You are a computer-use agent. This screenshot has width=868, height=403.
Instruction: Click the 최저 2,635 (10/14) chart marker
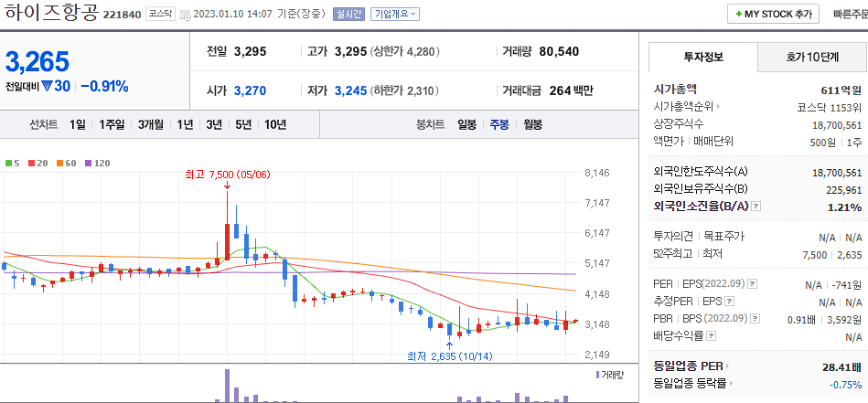pyautogui.click(x=449, y=356)
